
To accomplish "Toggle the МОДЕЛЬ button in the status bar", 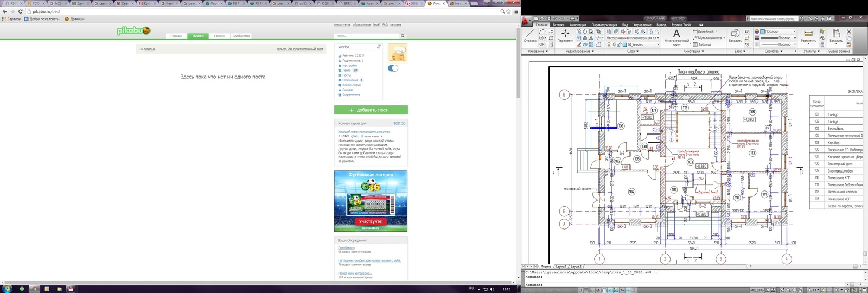I will point(757,290).
